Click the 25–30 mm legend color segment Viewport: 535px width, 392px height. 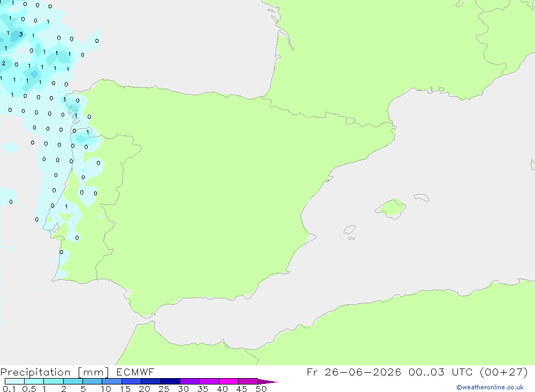(170, 381)
